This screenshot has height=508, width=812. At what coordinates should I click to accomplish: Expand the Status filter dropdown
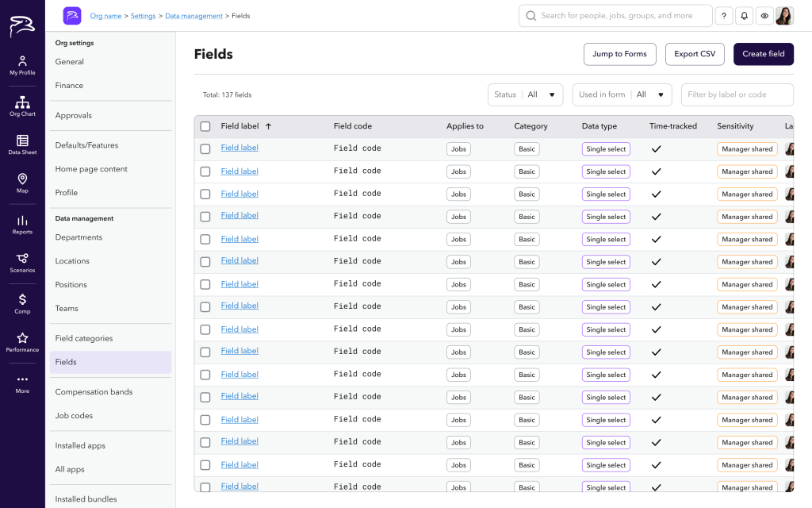tap(525, 94)
